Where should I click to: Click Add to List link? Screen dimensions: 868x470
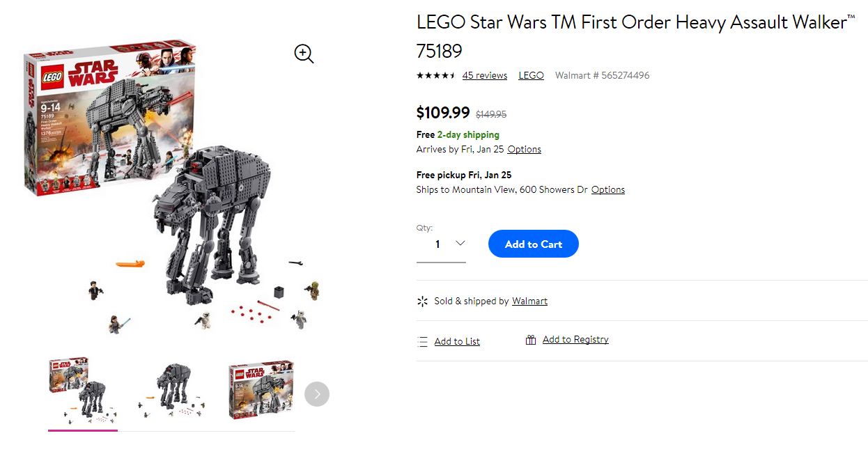pyautogui.click(x=457, y=341)
